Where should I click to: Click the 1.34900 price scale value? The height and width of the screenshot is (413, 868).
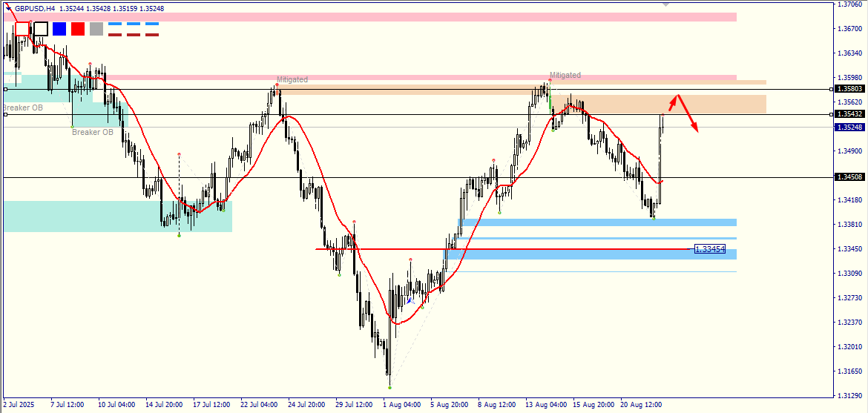click(x=849, y=151)
